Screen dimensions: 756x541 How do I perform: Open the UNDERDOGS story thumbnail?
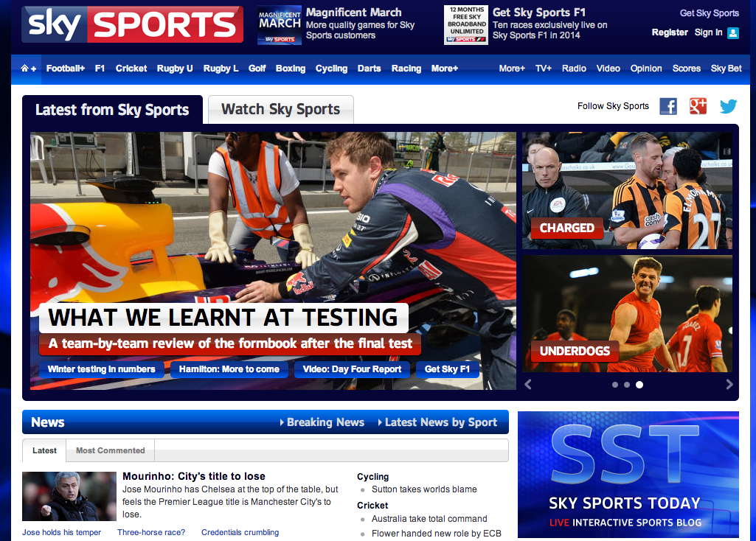pyautogui.click(x=627, y=313)
